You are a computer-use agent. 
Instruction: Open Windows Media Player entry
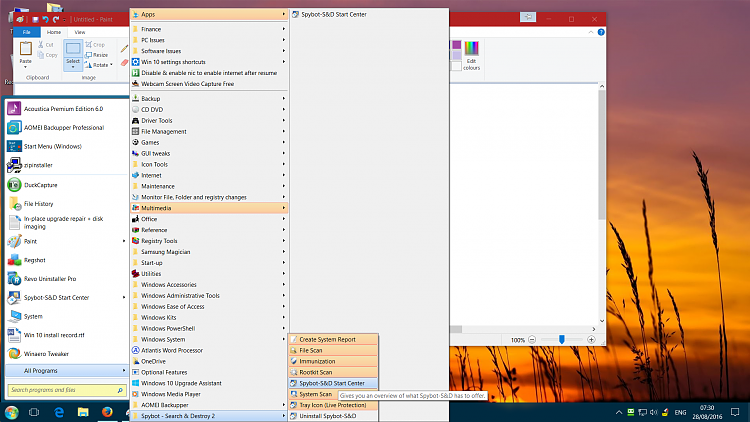pos(209,394)
